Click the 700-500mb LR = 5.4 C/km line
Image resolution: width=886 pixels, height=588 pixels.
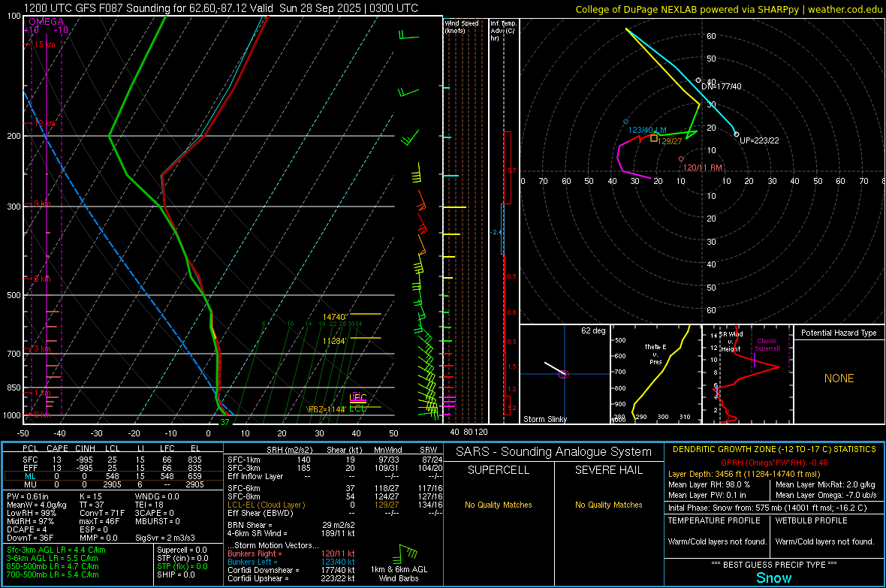click(x=53, y=574)
